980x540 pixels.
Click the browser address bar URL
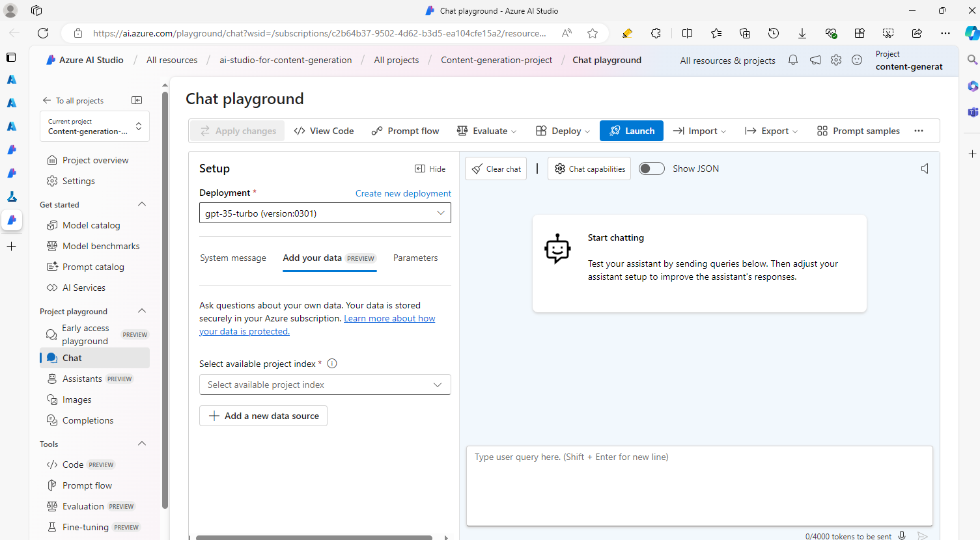[319, 33]
